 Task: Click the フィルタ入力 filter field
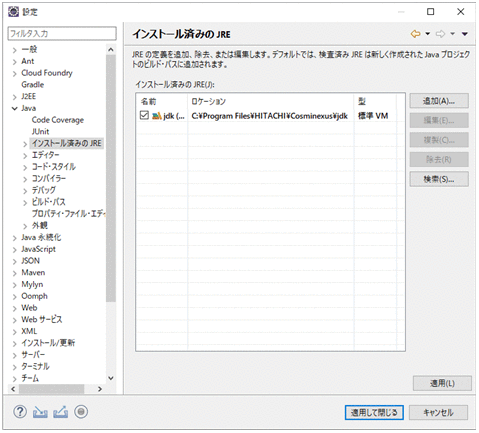[62, 33]
